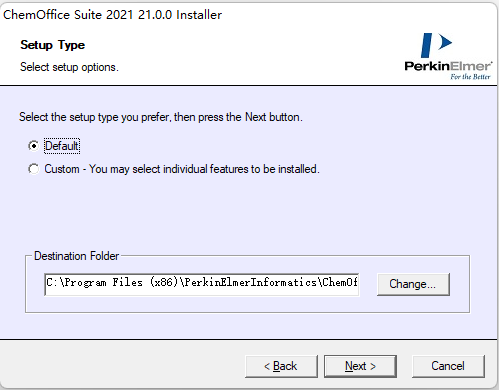The width and height of the screenshot is (499, 390).
Task: Click the 'PerkinElmerInformatics' part of the path
Action: click(x=250, y=283)
